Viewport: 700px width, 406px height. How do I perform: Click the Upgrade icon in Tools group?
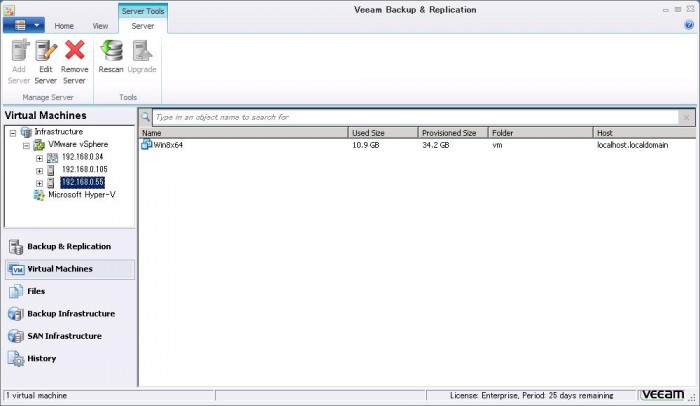click(x=141, y=52)
